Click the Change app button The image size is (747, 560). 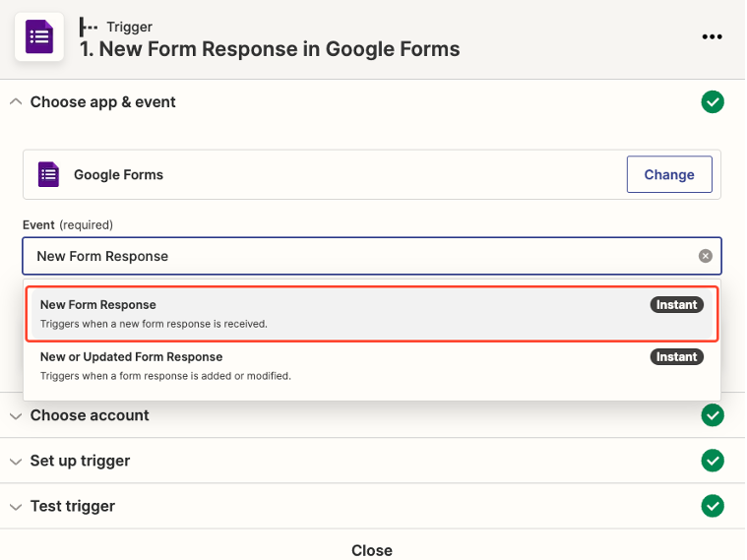pyautogui.click(x=669, y=174)
